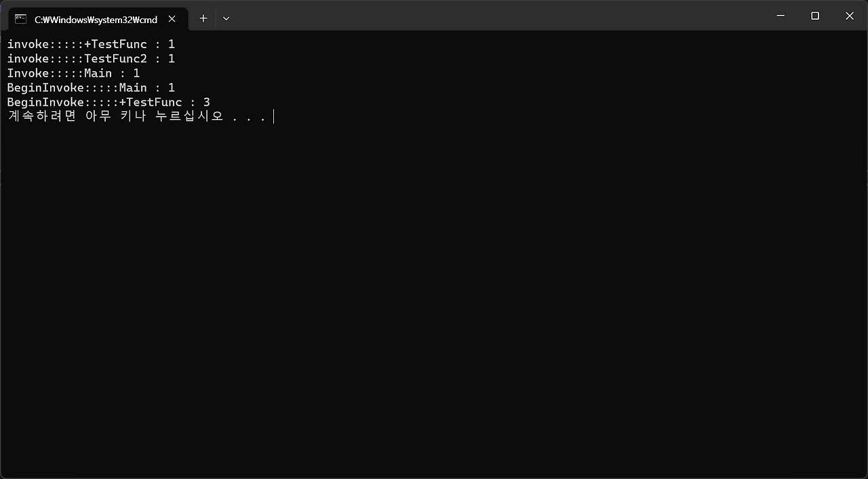Switch to the C:\Windows\system32\cmd tab

coord(95,19)
